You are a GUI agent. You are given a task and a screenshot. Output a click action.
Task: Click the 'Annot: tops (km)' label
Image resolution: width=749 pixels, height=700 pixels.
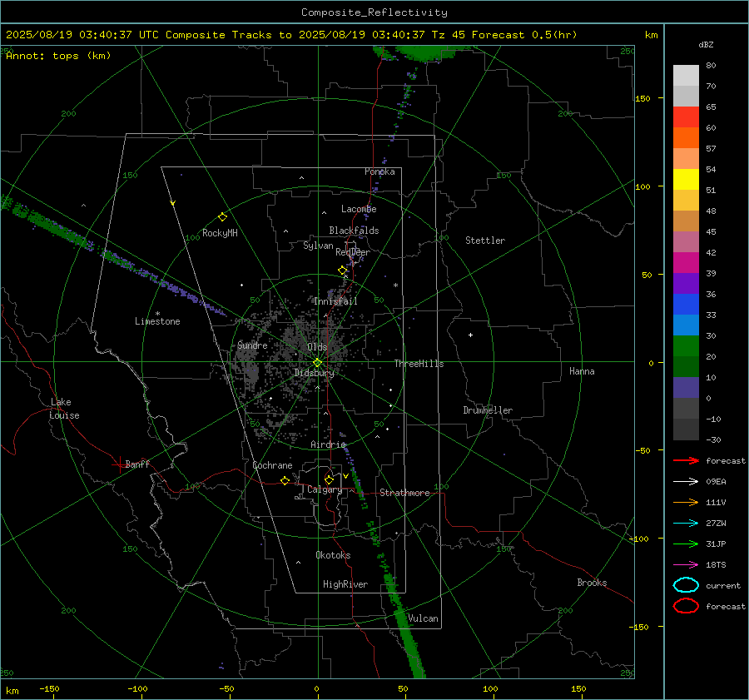pyautogui.click(x=59, y=56)
